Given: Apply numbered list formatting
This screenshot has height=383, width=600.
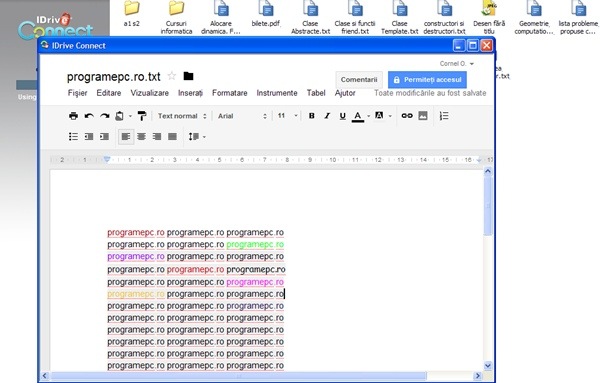Looking at the screenshot, I should coord(444,116).
